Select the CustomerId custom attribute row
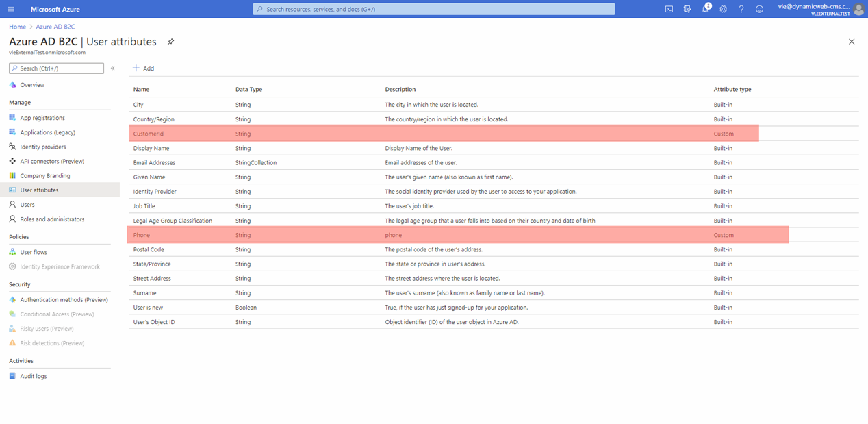The width and height of the screenshot is (868, 424). 149,134
